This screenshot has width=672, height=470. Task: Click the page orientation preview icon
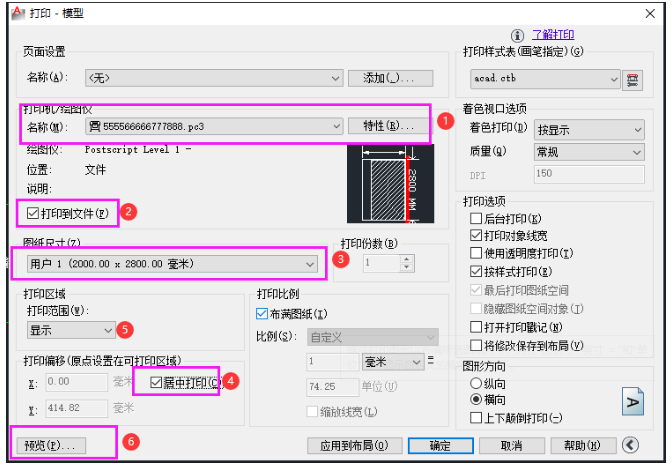632,401
